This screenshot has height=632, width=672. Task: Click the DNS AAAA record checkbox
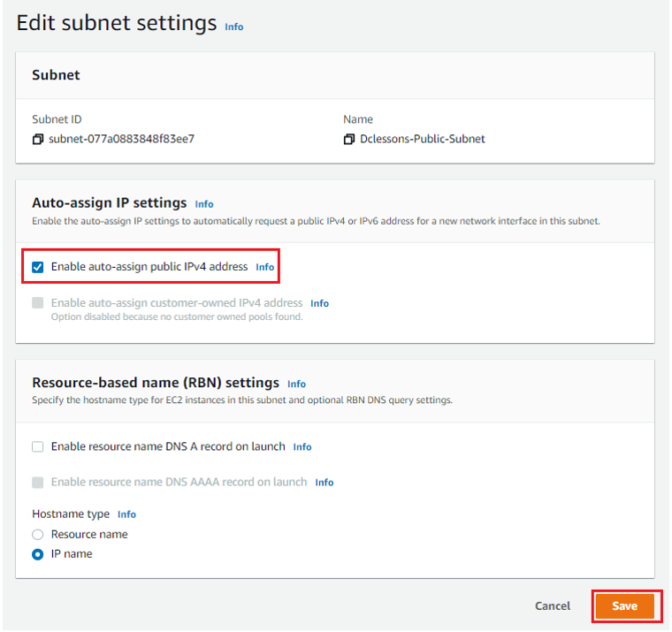tap(38, 483)
